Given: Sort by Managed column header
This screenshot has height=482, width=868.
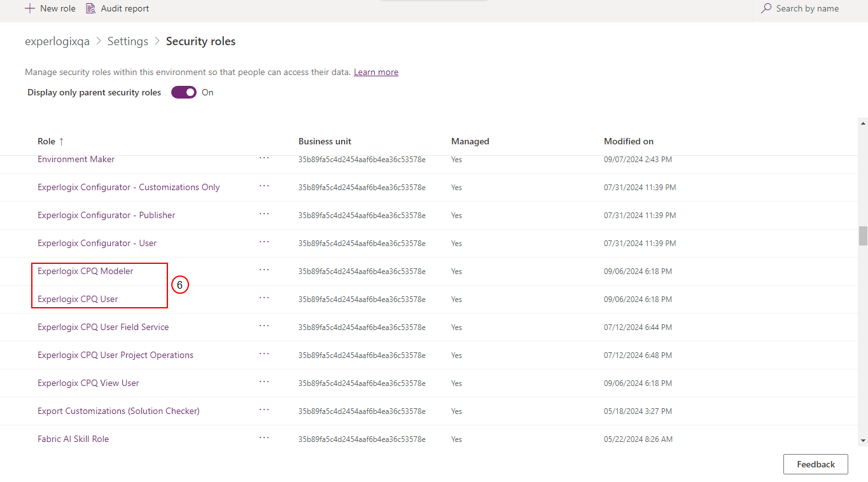Looking at the screenshot, I should point(470,141).
